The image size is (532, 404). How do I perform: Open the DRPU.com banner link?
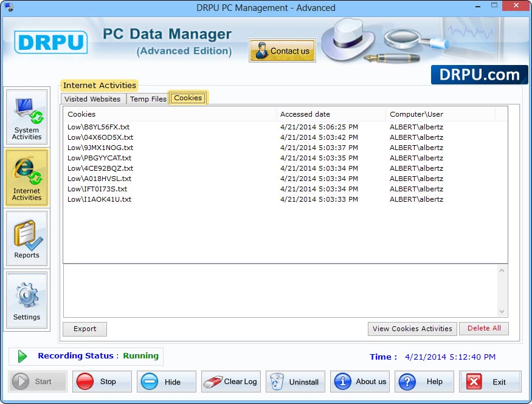(x=480, y=75)
